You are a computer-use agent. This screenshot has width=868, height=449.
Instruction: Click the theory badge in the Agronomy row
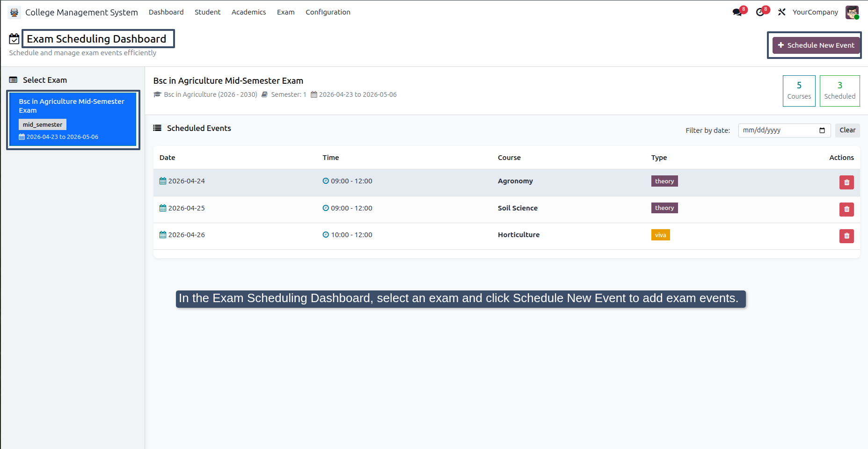pos(664,181)
